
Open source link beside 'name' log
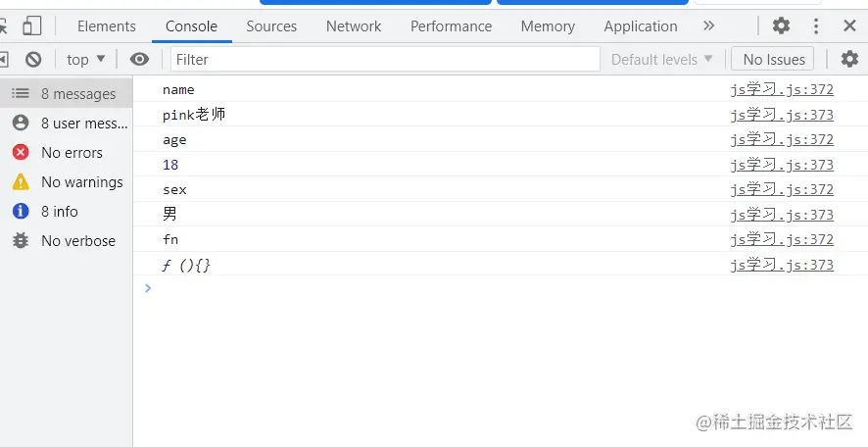pos(782,89)
